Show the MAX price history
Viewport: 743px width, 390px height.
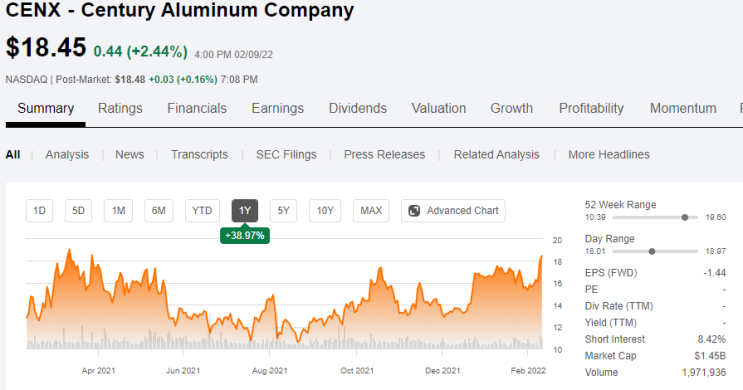tap(371, 211)
